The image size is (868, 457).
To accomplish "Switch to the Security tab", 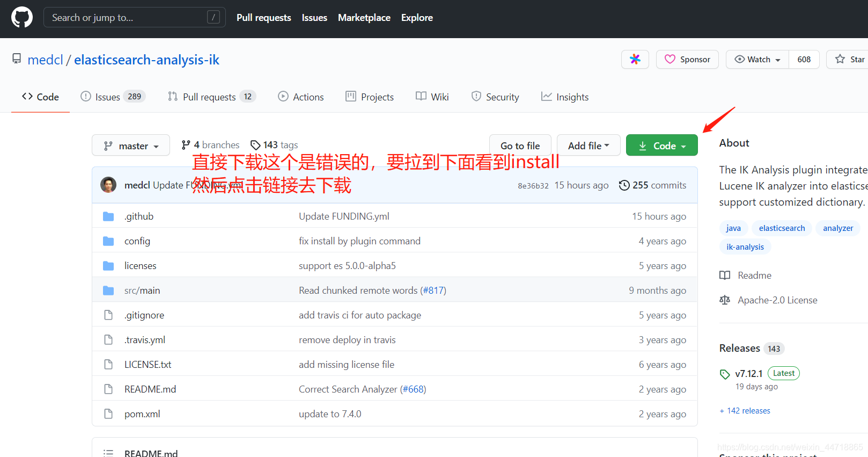I will pos(495,97).
